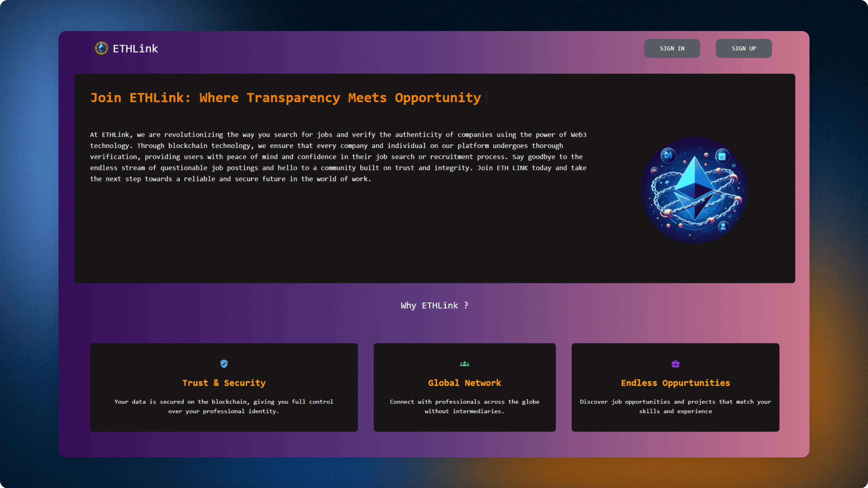The width and height of the screenshot is (868, 488).
Task: Select the blue shield icon above Trust & Security
Action: [224, 363]
